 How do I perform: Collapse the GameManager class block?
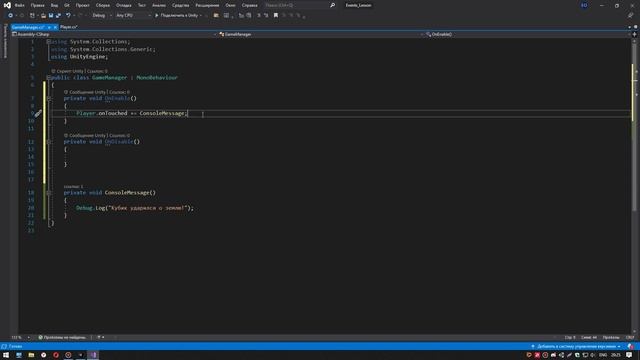pos(49,78)
